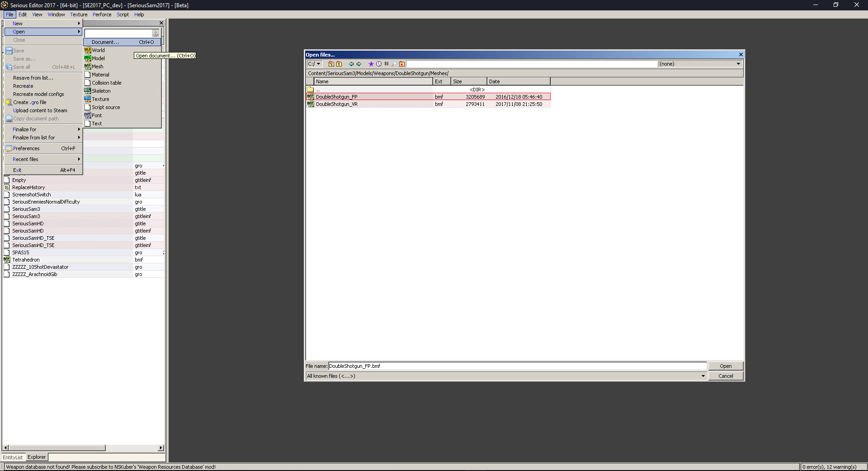Click the errors and warnings status indicator

[x=833, y=467]
